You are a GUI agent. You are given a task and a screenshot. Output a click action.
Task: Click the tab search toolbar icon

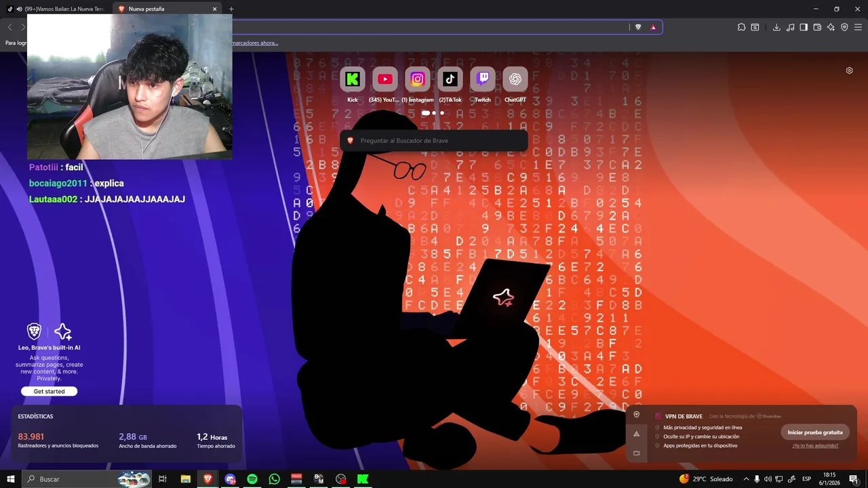click(755, 27)
